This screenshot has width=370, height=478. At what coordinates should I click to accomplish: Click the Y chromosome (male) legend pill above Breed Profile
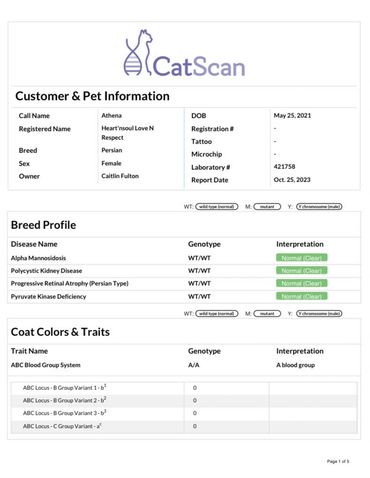click(319, 207)
